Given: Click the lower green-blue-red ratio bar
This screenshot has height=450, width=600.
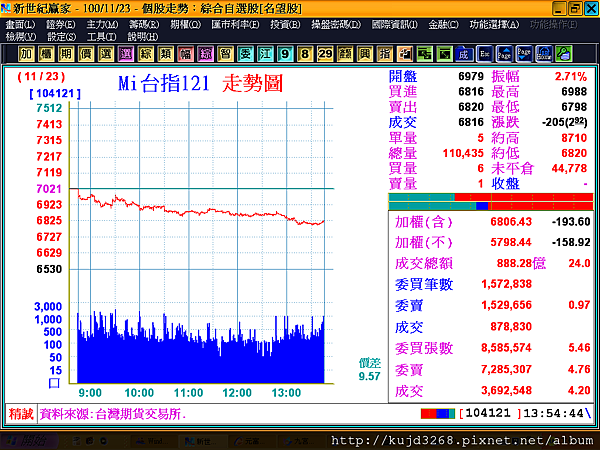Looking at the screenshot, I should tap(491, 206).
